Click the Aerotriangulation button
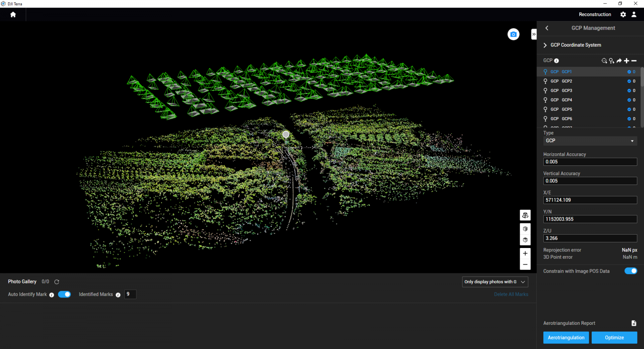 [x=566, y=338]
